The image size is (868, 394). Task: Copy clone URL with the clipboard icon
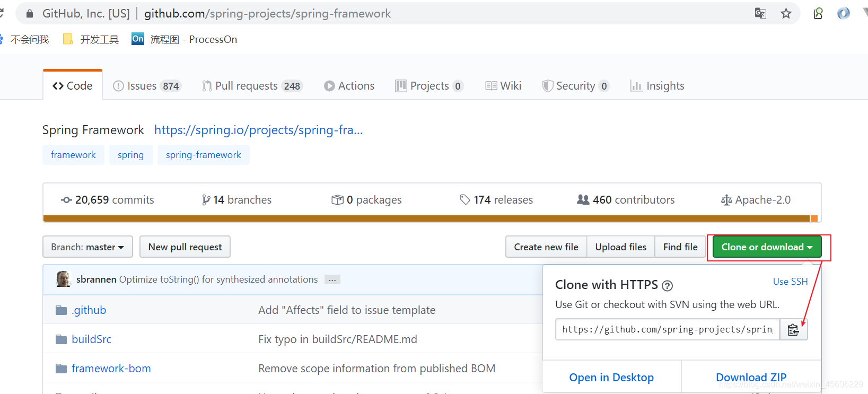(x=793, y=330)
